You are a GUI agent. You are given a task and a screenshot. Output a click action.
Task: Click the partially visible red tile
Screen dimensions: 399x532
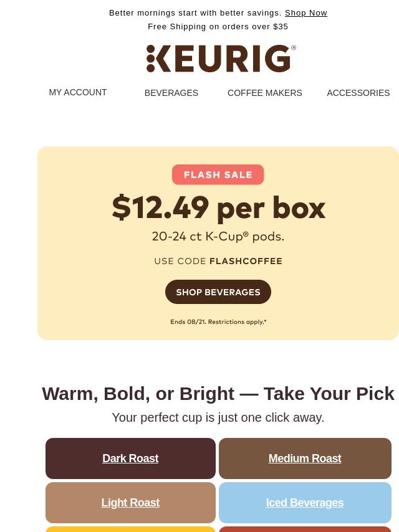point(305,530)
